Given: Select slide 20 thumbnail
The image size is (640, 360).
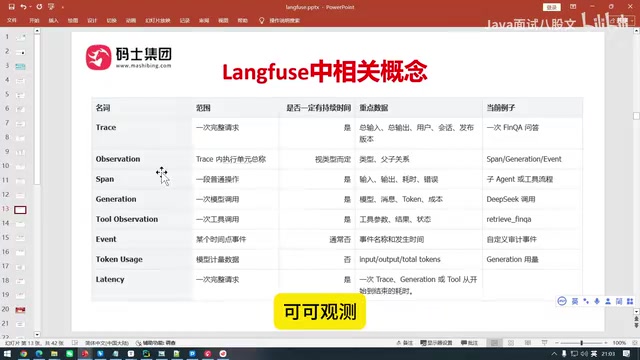Looking at the screenshot, I should coord(20,310).
